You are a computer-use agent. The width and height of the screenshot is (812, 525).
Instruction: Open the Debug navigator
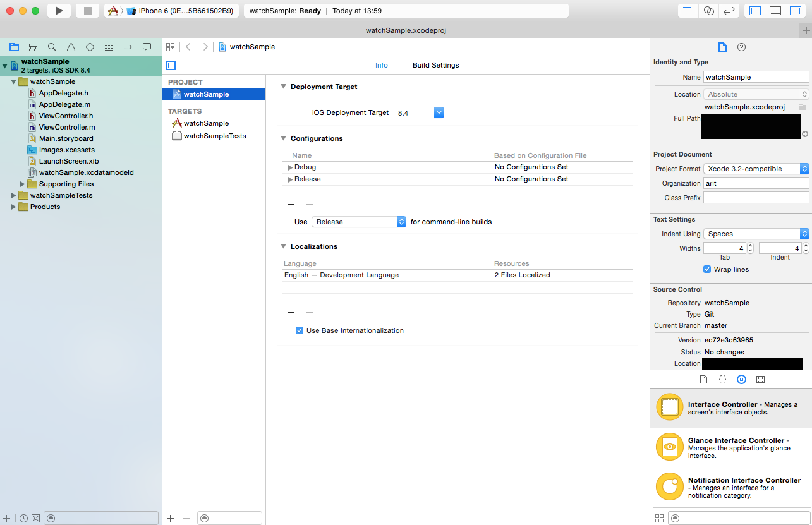point(109,47)
